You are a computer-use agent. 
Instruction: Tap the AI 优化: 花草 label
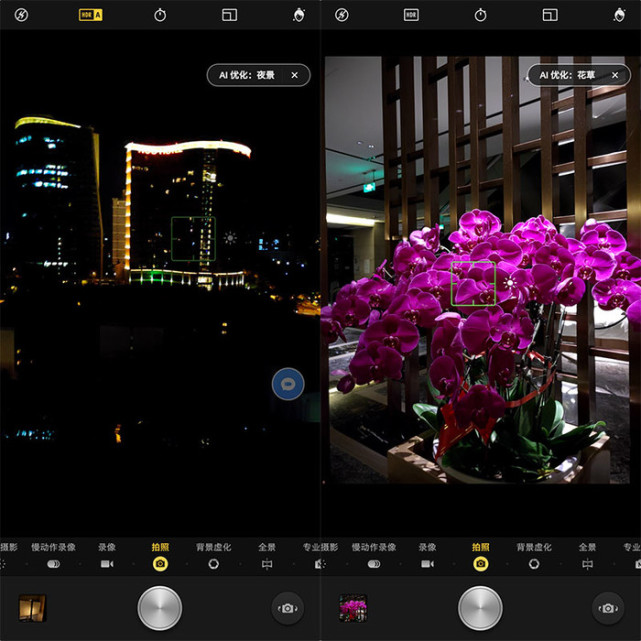click(x=567, y=75)
